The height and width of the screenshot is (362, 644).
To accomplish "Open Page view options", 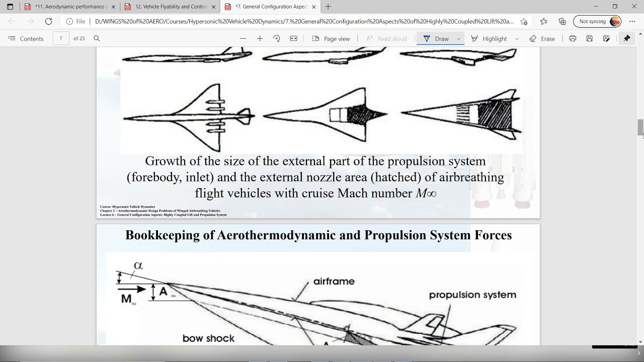I will click(x=331, y=39).
